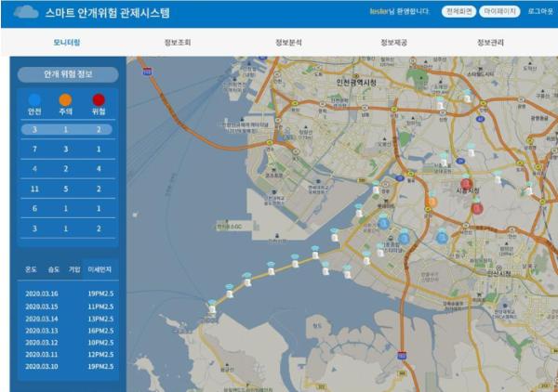This screenshot has width=558, height=392.
Task: Click the cloud logo in the header
Action: pyautogui.click(x=28, y=13)
